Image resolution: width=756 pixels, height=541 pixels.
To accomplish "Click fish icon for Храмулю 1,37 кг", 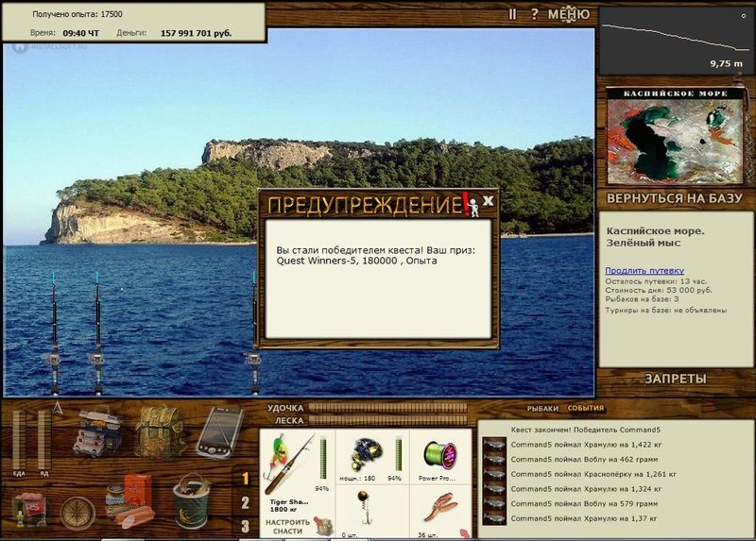I will point(494,519).
